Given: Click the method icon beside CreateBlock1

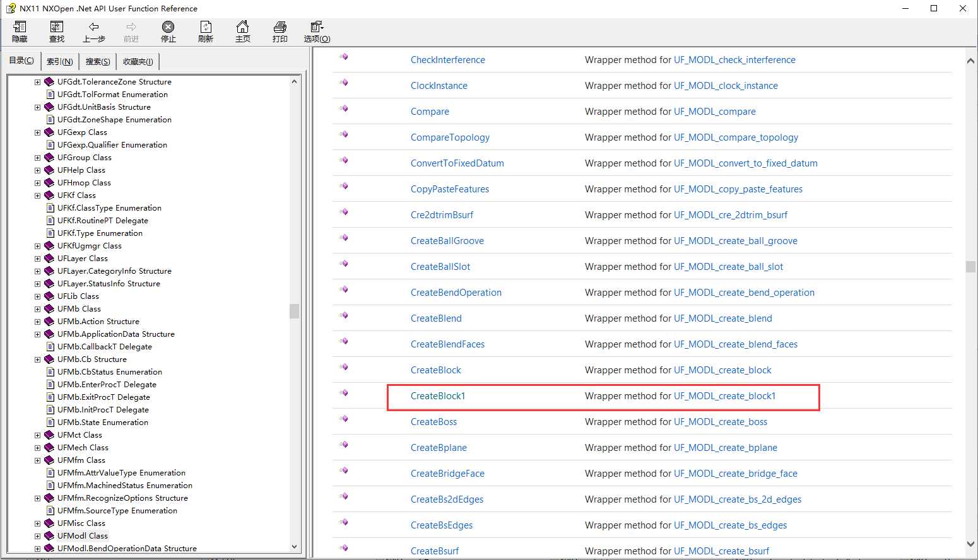Looking at the screenshot, I should point(344,393).
